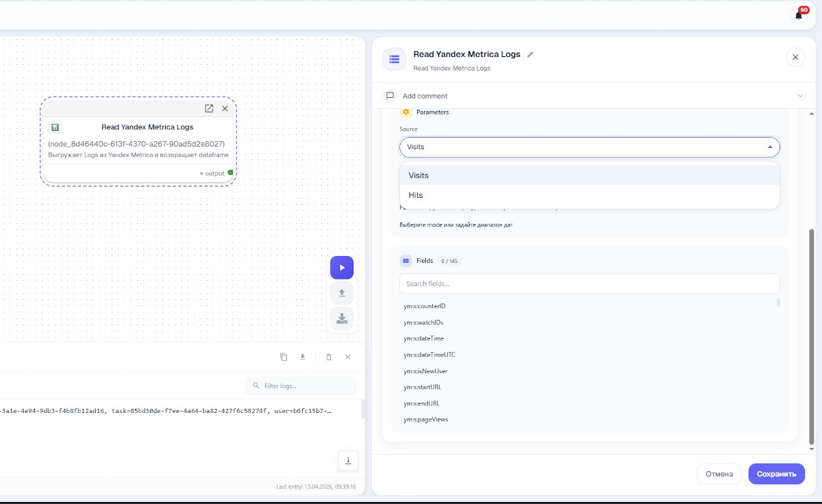Select Visits option in Source dropdown
The image size is (822, 504).
590,175
